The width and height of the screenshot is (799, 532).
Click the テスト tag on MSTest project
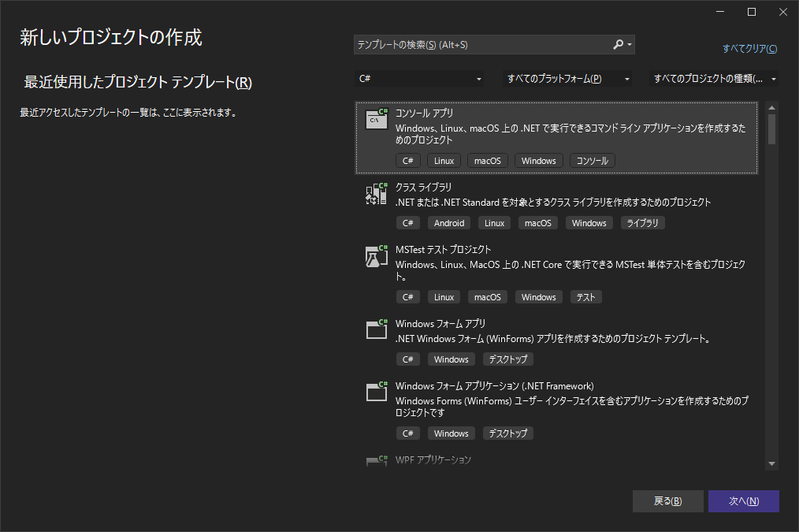coord(585,297)
